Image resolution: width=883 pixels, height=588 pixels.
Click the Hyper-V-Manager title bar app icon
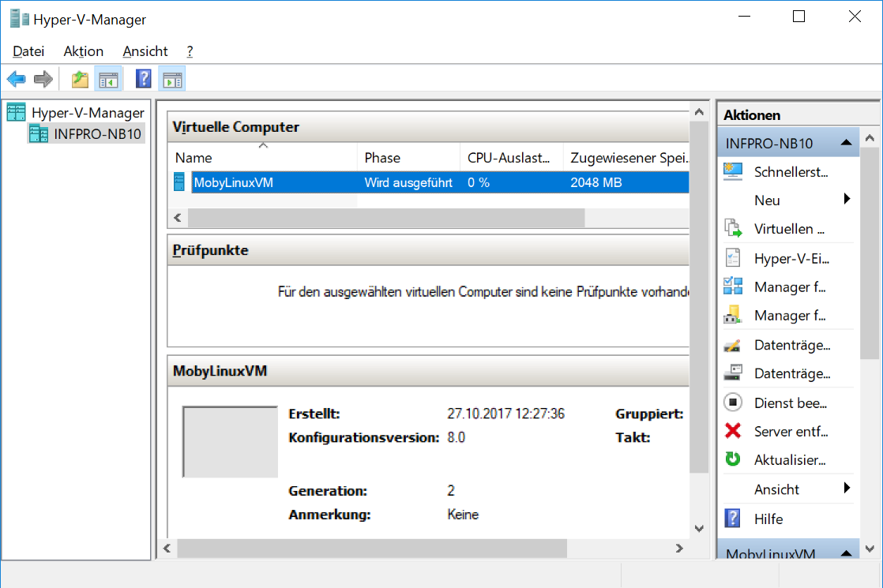click(20, 19)
